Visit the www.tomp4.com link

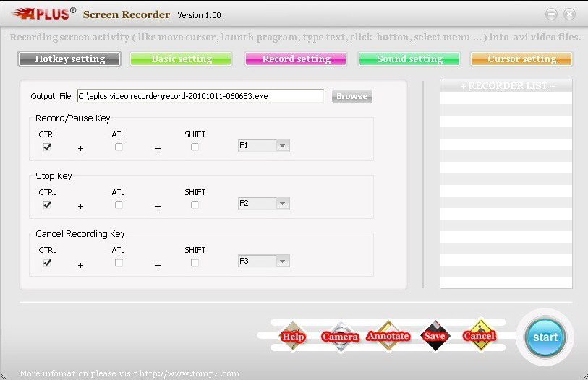click(189, 373)
